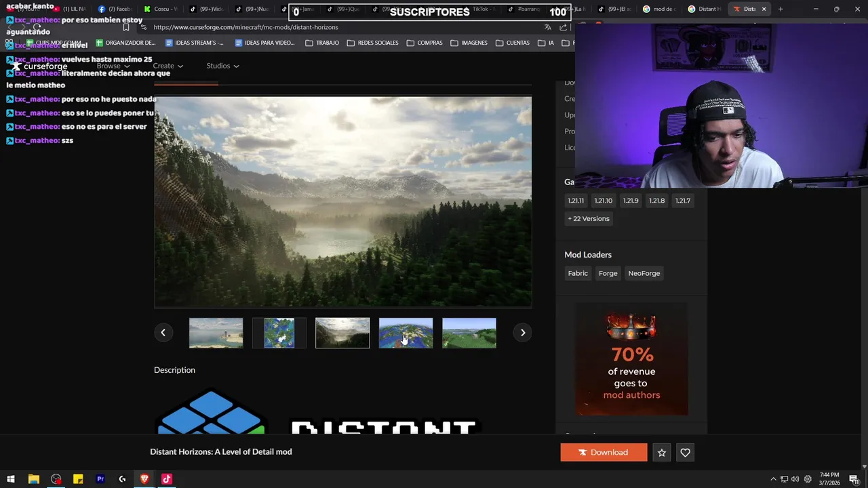Click the share page icon in the address bar
Image resolution: width=868 pixels, height=488 pixels.
coord(564,27)
